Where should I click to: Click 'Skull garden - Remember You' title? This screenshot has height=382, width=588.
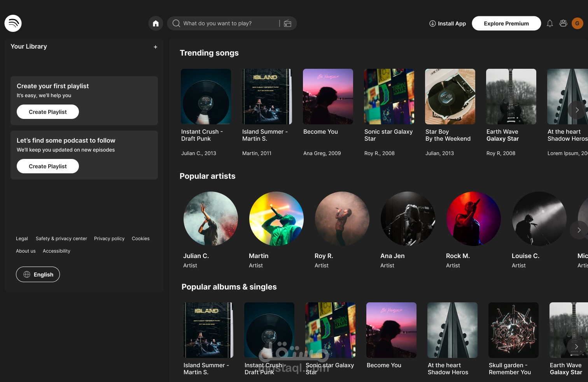coord(510,369)
